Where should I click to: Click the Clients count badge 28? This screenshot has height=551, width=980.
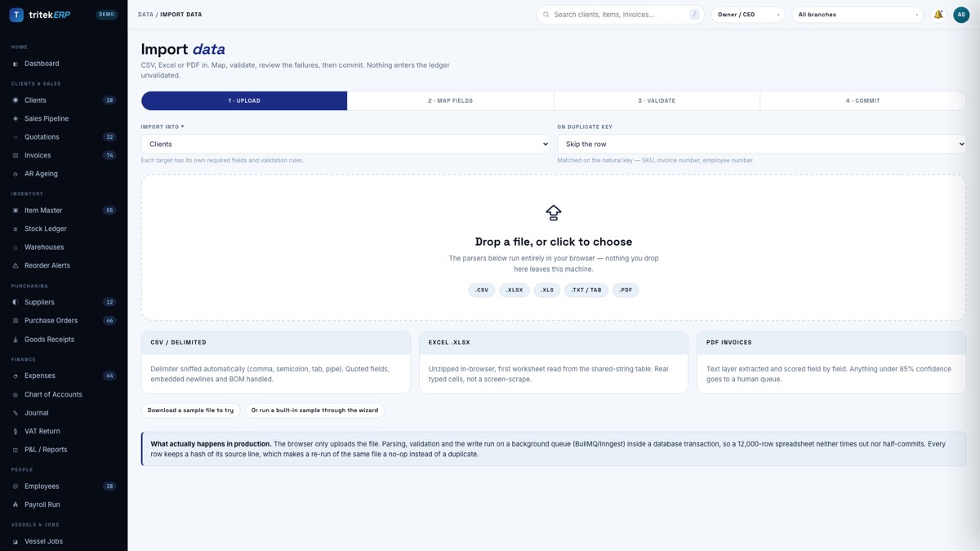(109, 100)
